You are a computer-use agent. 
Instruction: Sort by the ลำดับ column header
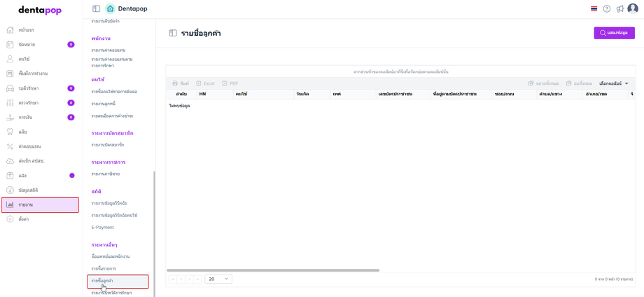[x=181, y=94]
